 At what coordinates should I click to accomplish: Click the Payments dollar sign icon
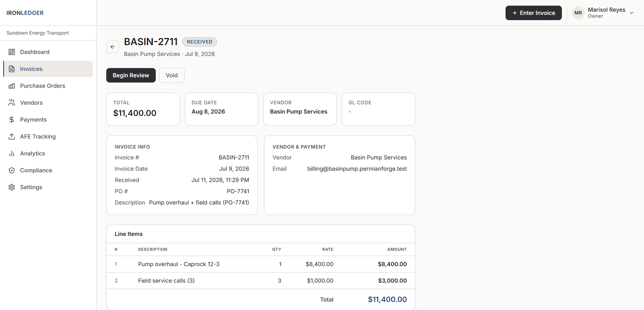pyautogui.click(x=12, y=120)
